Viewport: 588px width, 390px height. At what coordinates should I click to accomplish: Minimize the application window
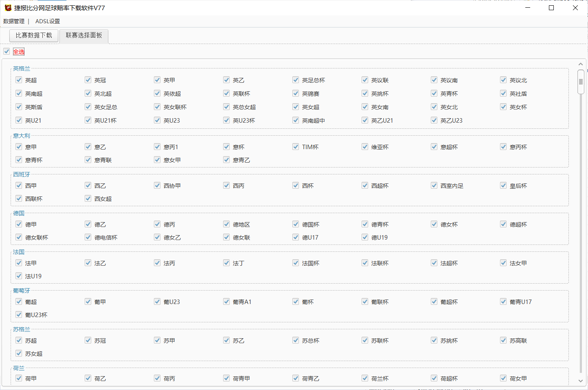click(x=528, y=8)
